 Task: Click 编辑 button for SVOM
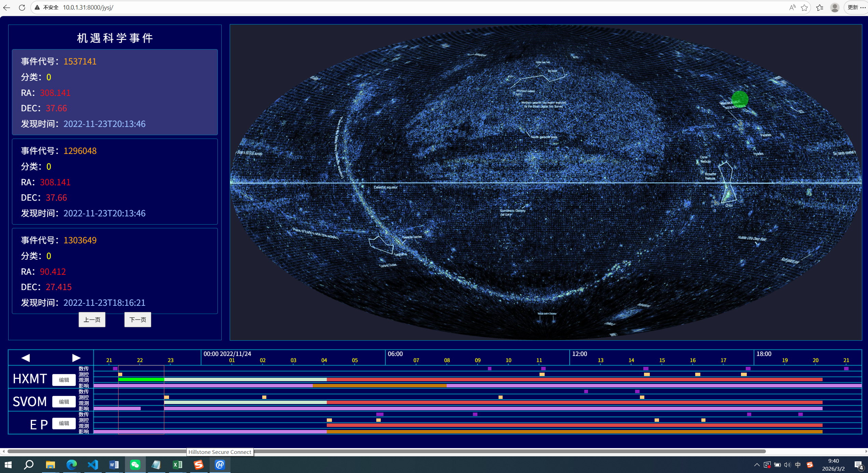64,402
